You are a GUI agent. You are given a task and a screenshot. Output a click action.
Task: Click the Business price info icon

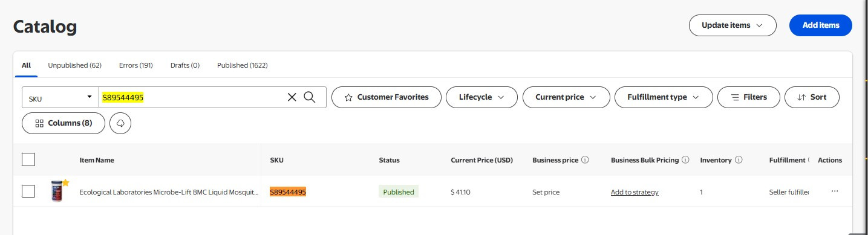point(584,160)
